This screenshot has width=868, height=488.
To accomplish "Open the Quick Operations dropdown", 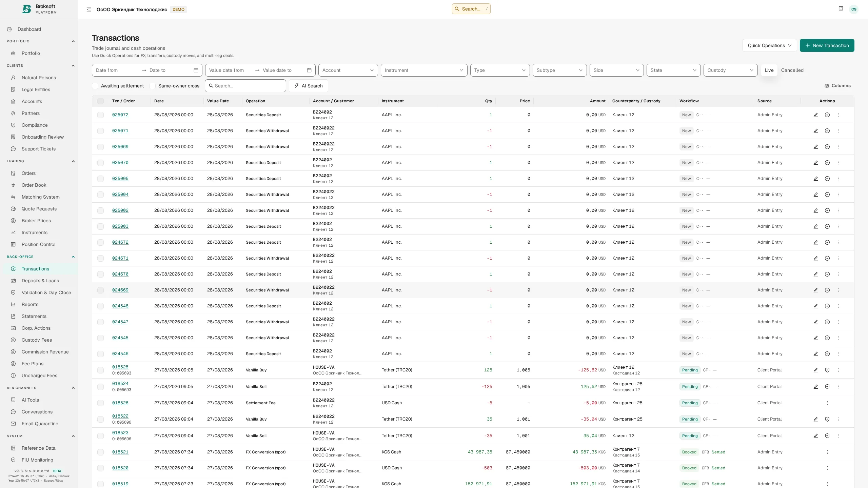I will pyautogui.click(x=770, y=45).
